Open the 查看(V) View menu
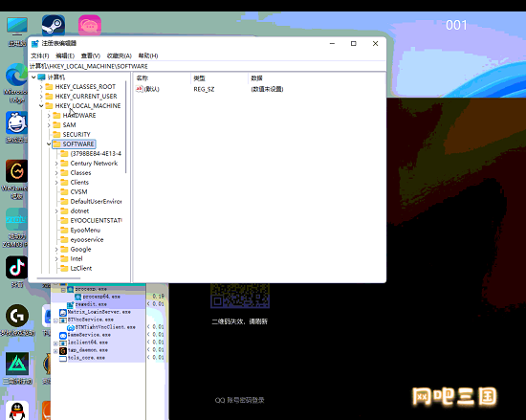This screenshot has width=526, height=420. [x=91, y=55]
